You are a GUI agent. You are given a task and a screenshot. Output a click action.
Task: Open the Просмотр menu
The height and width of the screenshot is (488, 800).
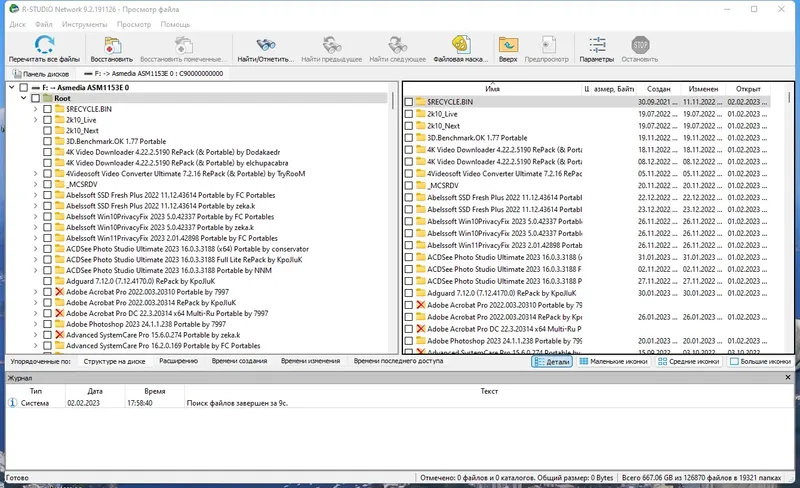(x=134, y=24)
